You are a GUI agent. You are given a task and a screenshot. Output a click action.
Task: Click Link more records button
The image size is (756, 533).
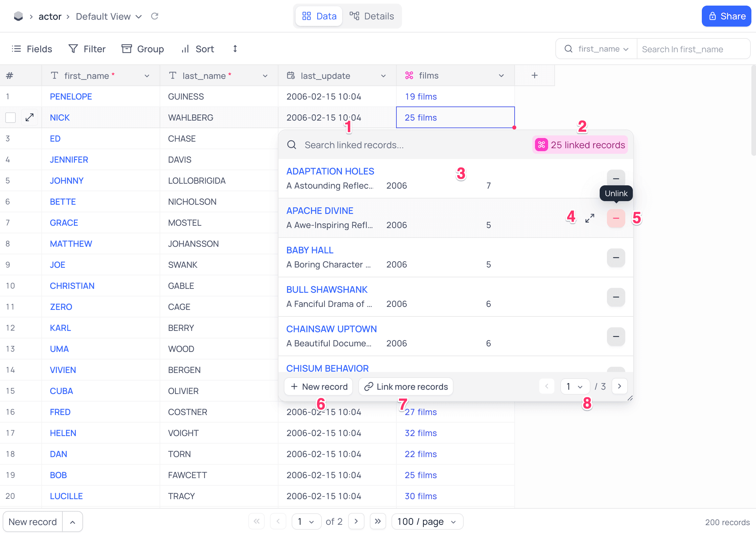(406, 386)
